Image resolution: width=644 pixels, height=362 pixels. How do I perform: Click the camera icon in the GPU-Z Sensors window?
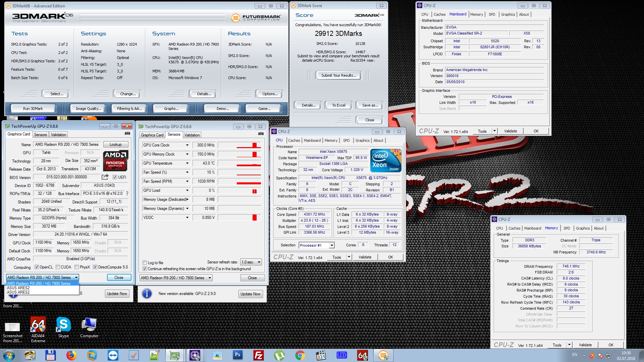click(261, 134)
